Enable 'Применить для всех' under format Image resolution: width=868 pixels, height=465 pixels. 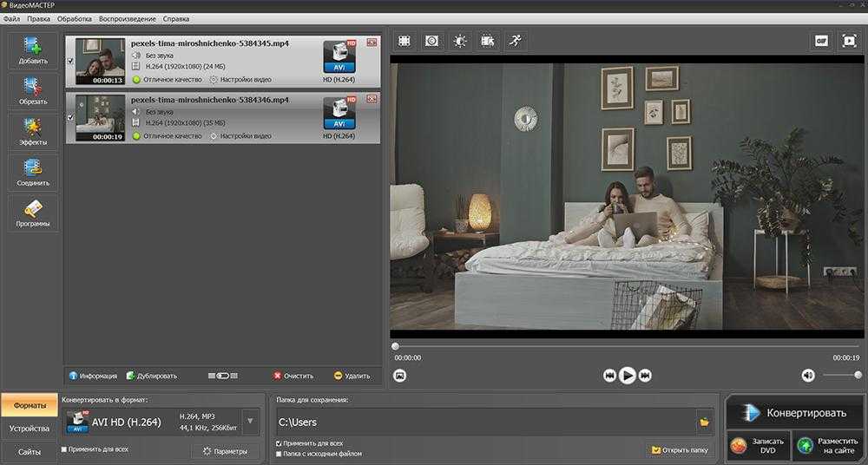(64, 449)
